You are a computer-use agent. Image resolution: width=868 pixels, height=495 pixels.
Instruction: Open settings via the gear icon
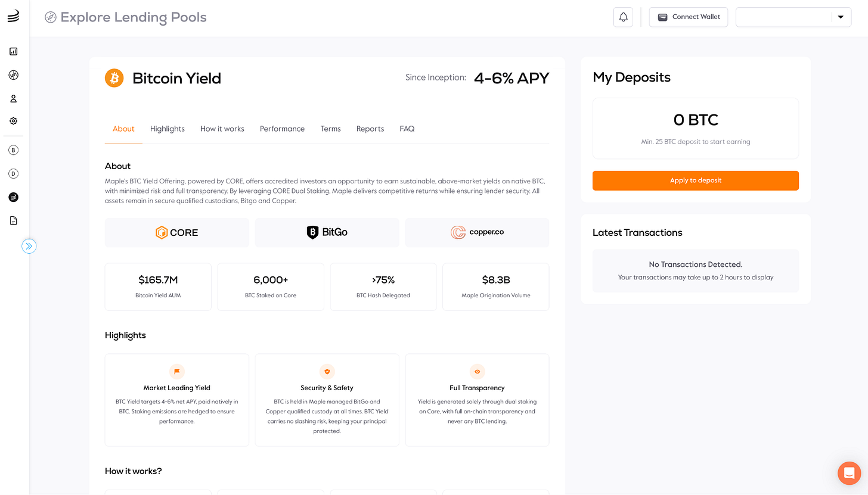tap(13, 121)
